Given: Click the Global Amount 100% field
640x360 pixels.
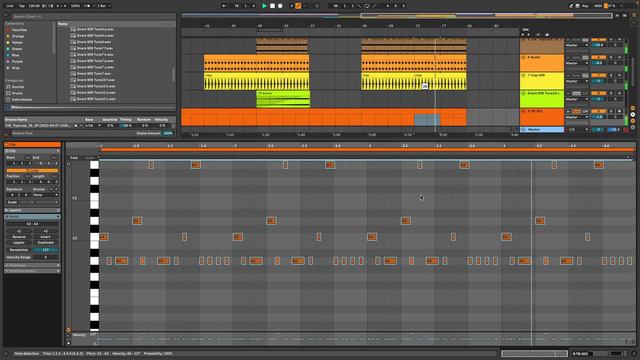Looking at the screenshot, I should (x=168, y=133).
